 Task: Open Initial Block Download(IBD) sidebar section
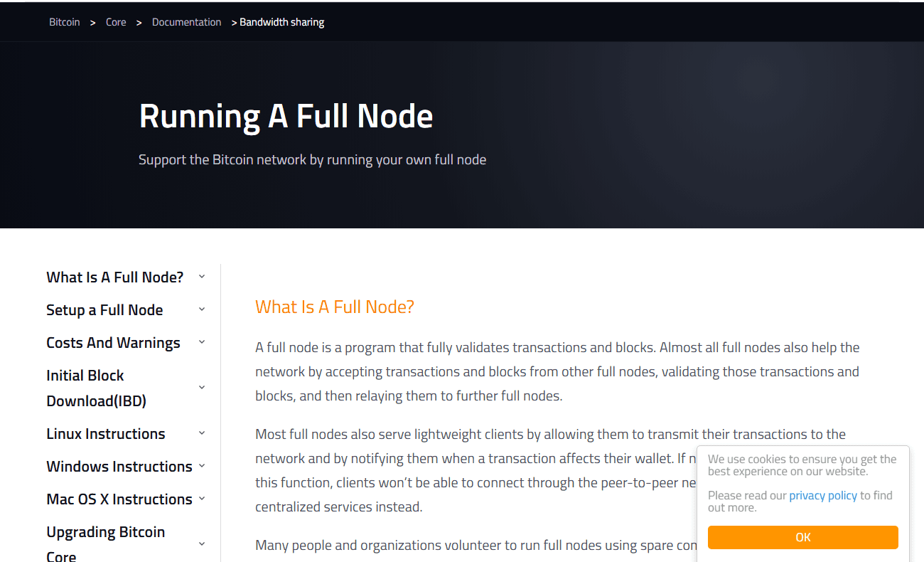pos(97,388)
